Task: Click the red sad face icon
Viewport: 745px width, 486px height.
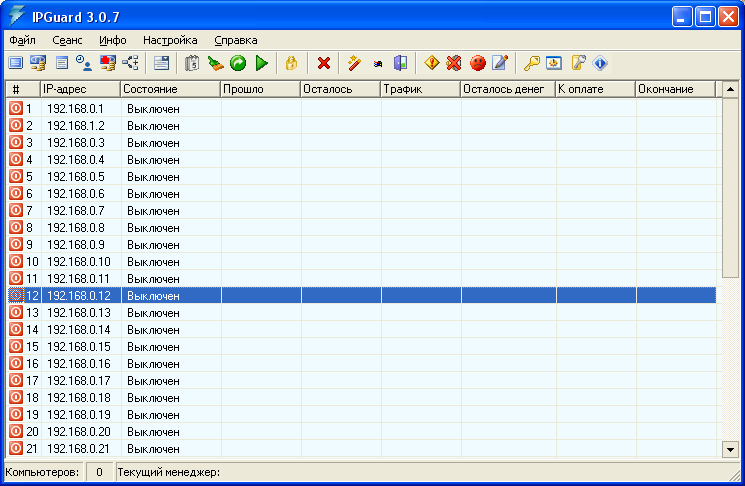Action: 478,63
